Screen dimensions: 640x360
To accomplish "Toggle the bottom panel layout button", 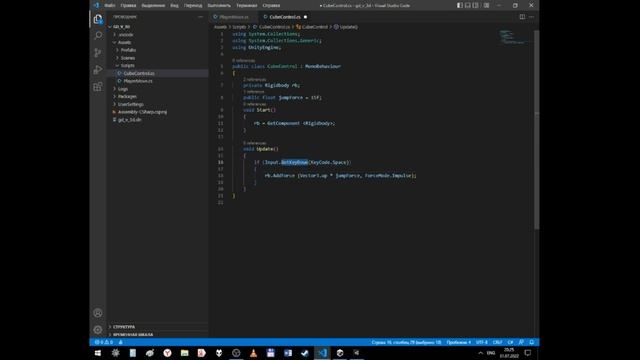I will (x=468, y=5).
